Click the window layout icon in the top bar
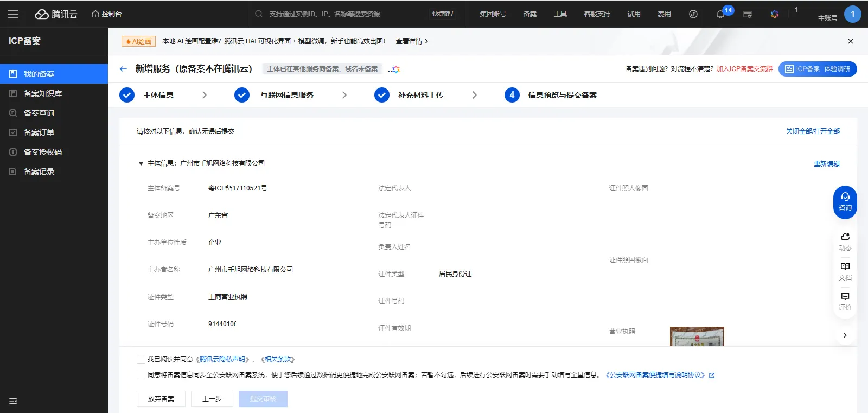Viewport: 868px width, 413px height. point(748,14)
